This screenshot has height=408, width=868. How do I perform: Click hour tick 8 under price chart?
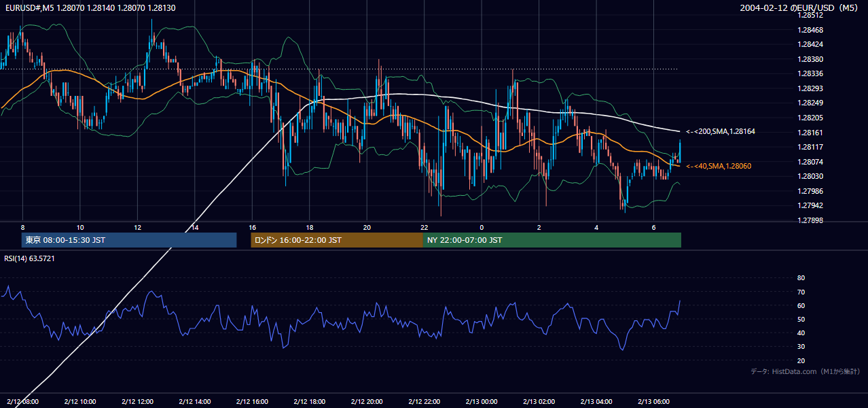22,227
